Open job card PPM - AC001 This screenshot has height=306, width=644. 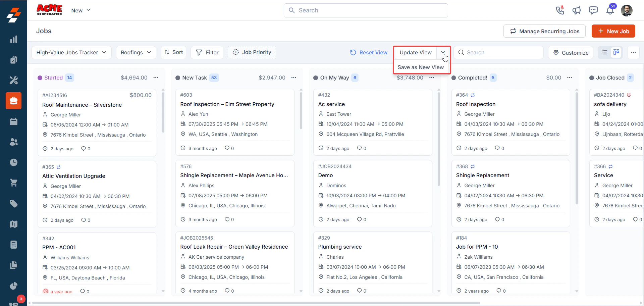point(97,263)
